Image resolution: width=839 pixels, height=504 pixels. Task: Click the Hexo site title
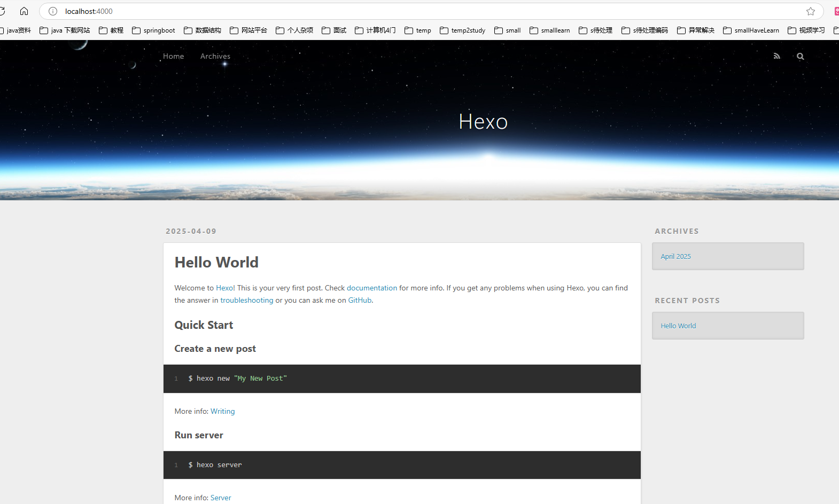(483, 122)
